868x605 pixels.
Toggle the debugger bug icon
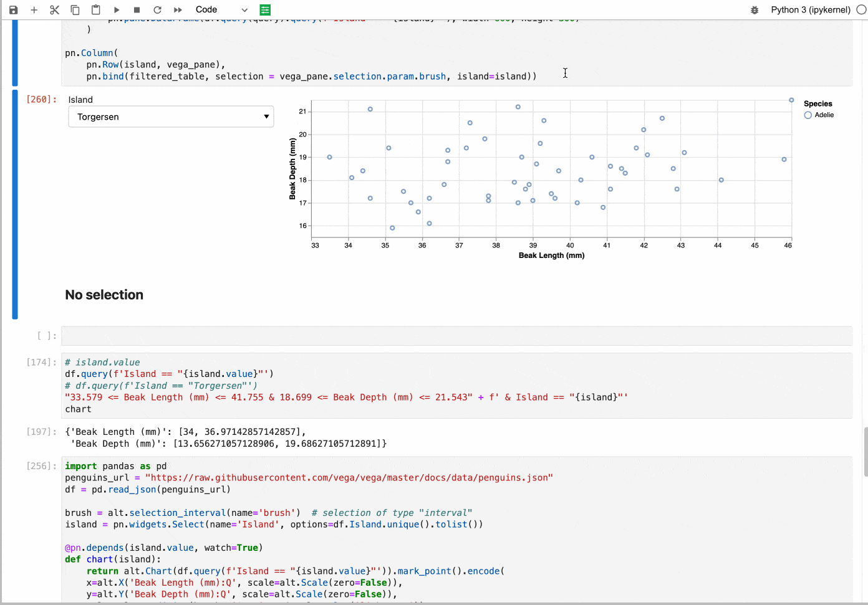click(x=755, y=10)
